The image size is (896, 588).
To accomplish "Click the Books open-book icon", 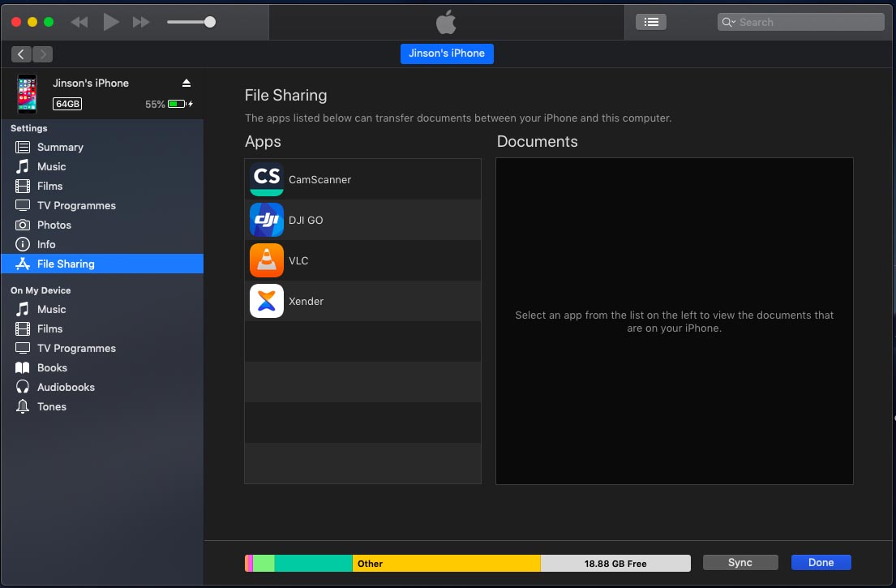I will point(22,367).
